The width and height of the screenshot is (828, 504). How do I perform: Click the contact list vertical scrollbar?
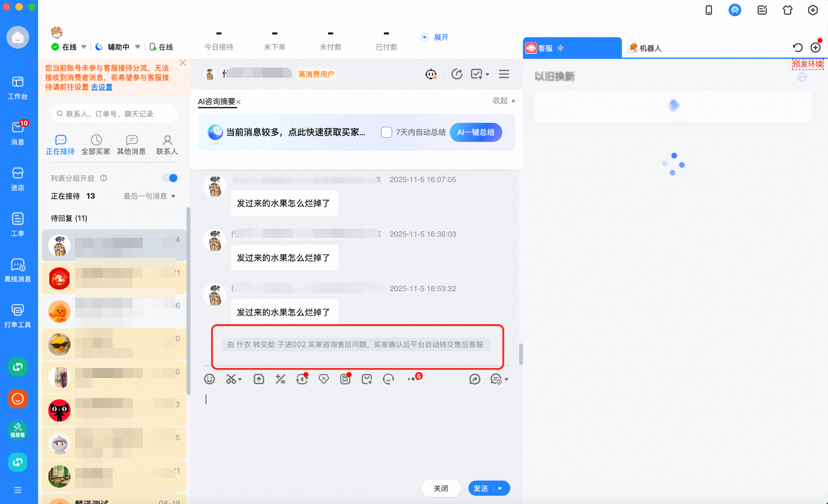click(x=188, y=300)
